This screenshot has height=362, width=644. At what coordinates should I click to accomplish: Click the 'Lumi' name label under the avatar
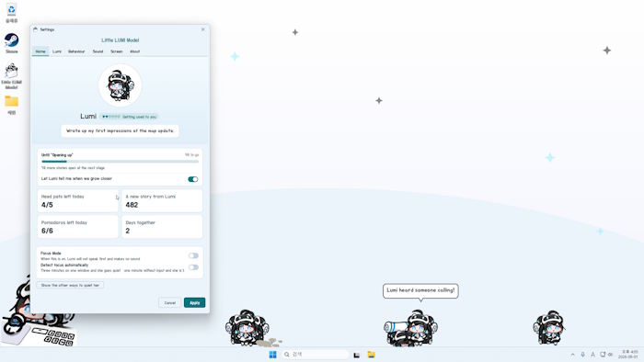88,117
